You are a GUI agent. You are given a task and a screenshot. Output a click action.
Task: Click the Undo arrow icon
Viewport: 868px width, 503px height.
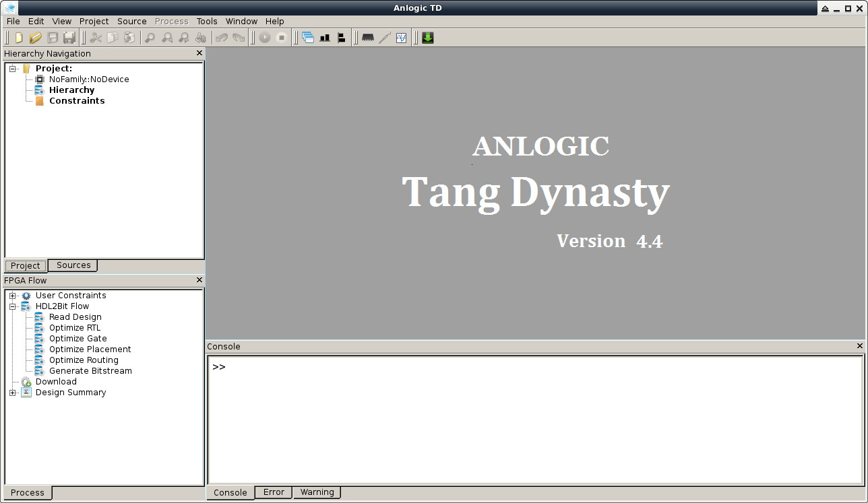pyautogui.click(x=221, y=38)
